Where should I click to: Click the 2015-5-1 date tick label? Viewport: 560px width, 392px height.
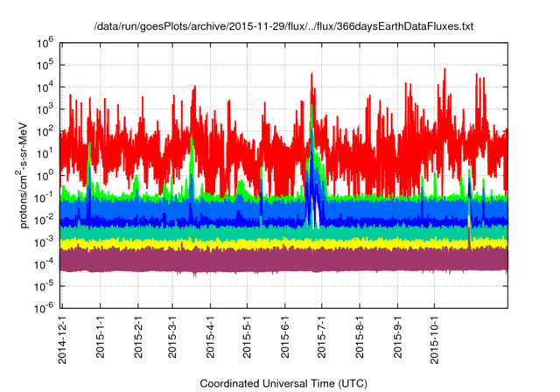click(x=247, y=337)
